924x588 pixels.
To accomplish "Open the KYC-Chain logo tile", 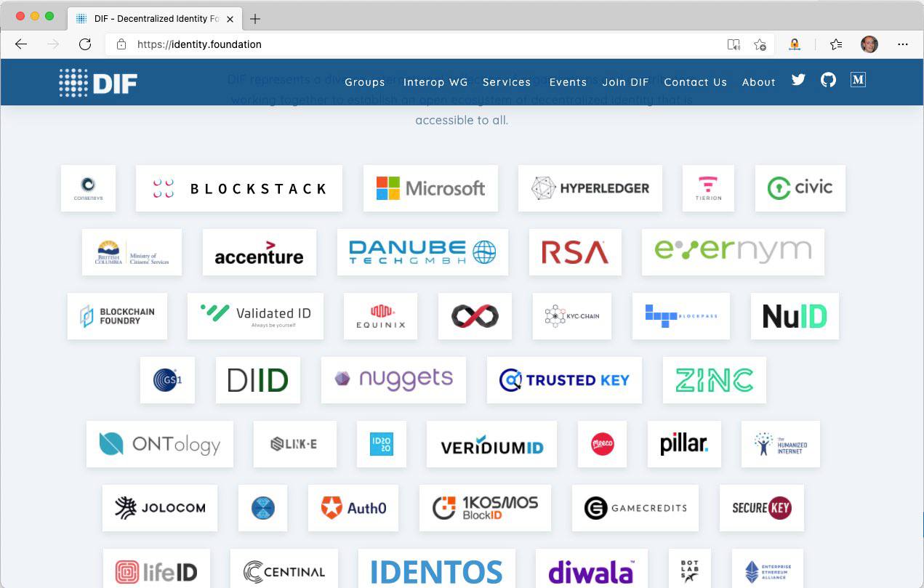I will tap(572, 316).
